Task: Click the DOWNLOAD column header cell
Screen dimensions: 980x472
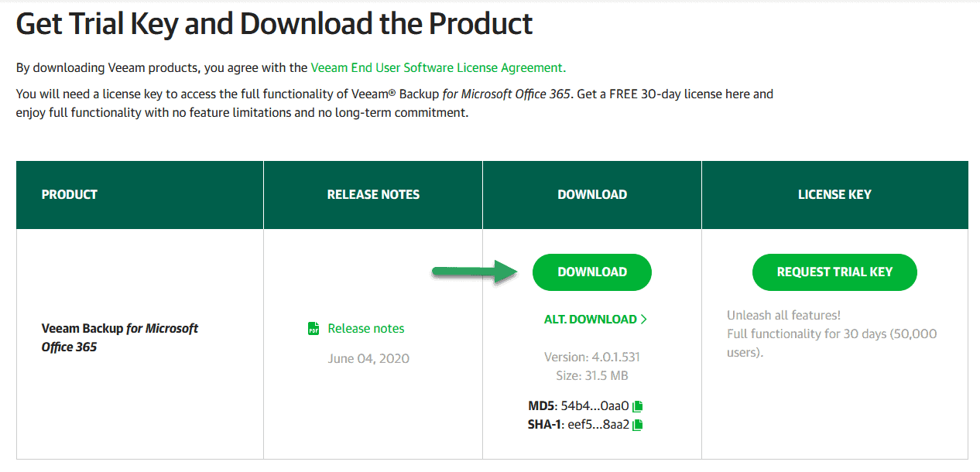Action: [x=592, y=195]
